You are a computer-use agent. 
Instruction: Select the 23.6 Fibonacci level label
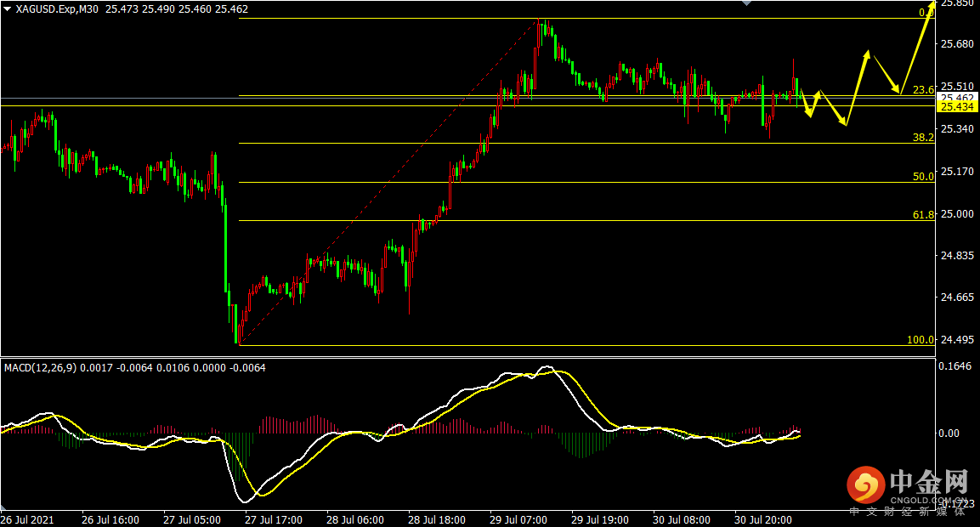(x=923, y=90)
